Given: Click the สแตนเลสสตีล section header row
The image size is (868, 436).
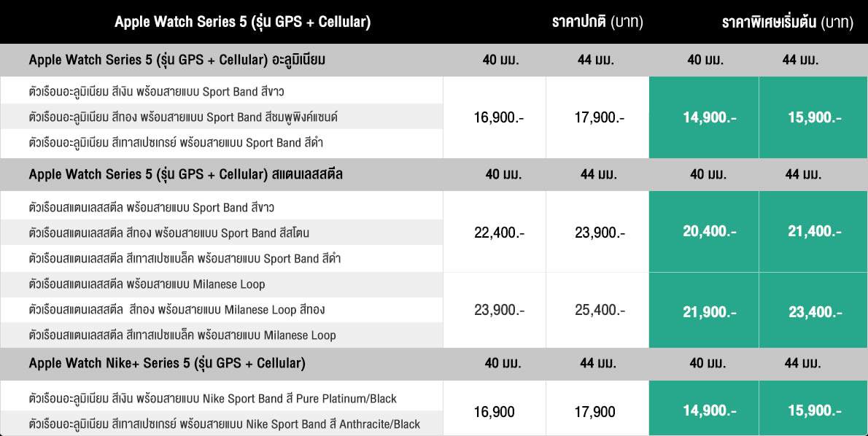Looking at the screenshot, I should coord(186,175).
